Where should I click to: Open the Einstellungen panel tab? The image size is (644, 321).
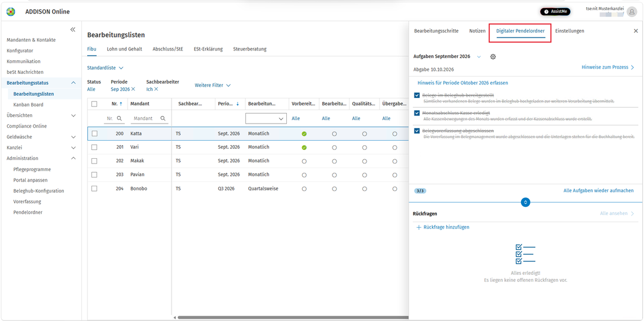point(570,31)
